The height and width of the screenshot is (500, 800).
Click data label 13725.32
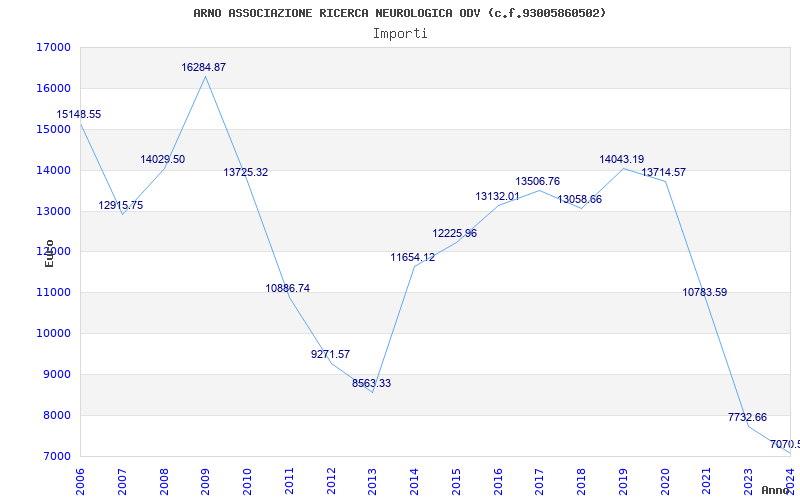[245, 172]
